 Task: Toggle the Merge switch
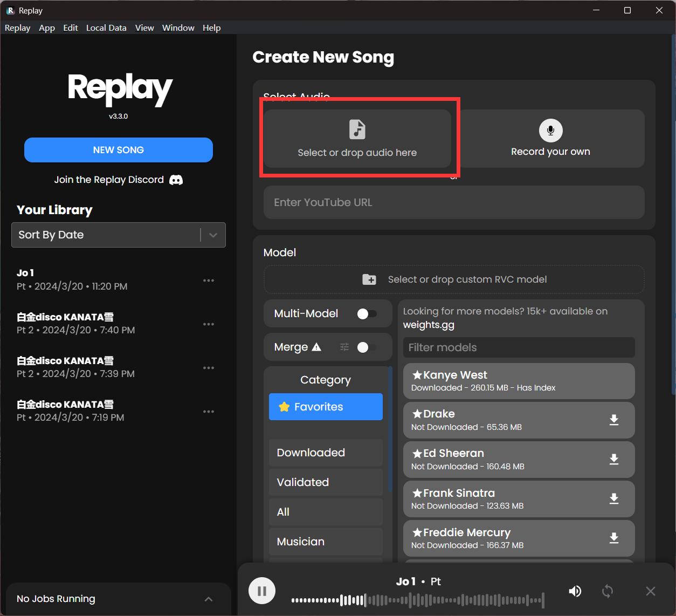pyautogui.click(x=367, y=347)
